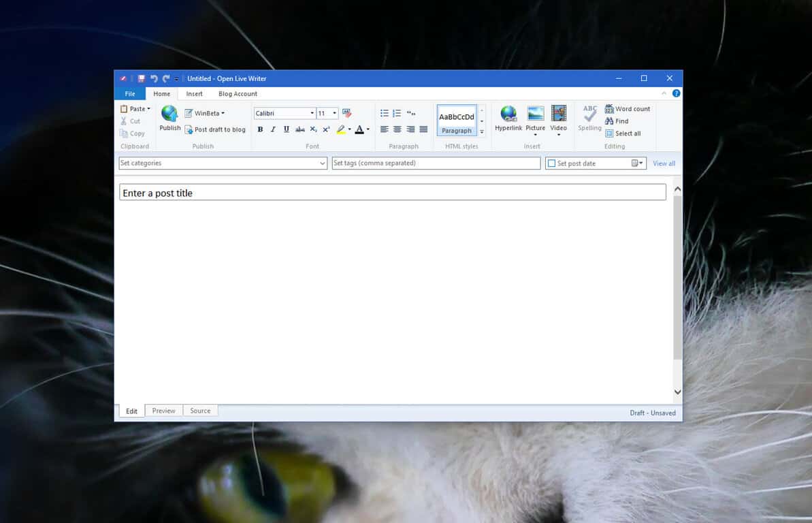The height and width of the screenshot is (523, 812).
Task: Open the WinBeta blog account dropdown
Action: 205,113
